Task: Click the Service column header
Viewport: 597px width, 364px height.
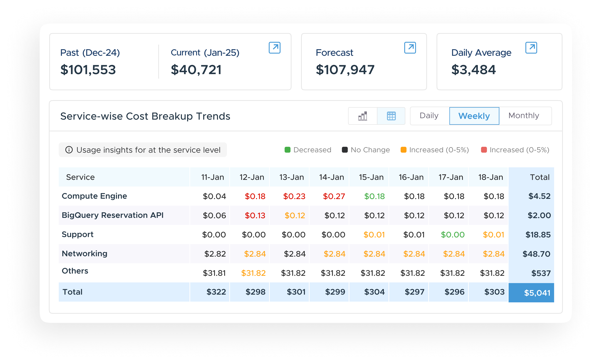Action: click(80, 177)
